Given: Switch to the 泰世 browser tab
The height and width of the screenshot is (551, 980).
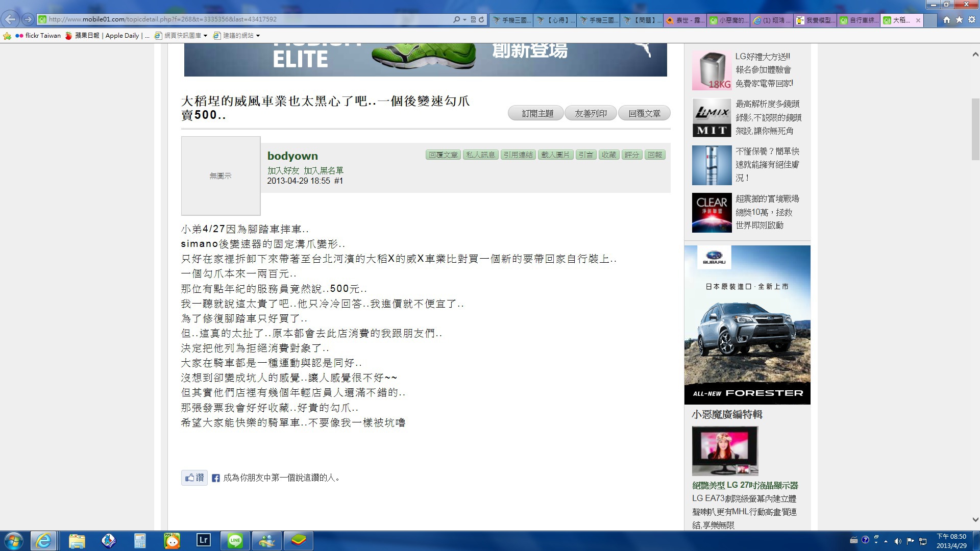Looking at the screenshot, I should pyautogui.click(x=685, y=20).
